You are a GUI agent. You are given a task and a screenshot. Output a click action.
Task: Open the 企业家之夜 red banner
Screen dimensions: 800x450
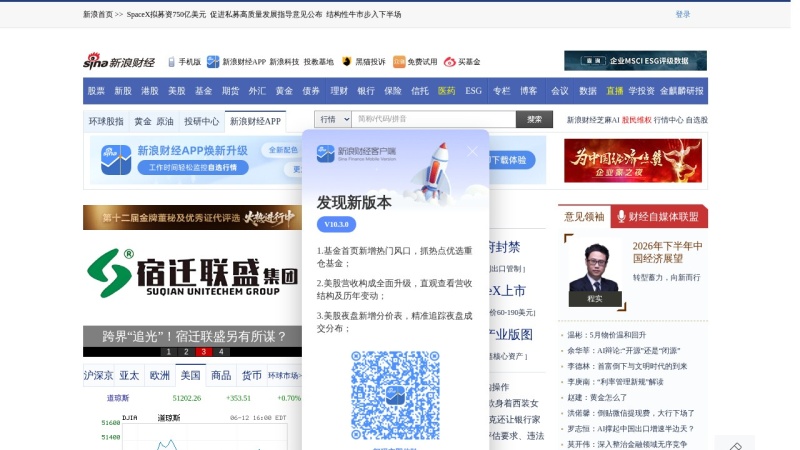point(633,161)
